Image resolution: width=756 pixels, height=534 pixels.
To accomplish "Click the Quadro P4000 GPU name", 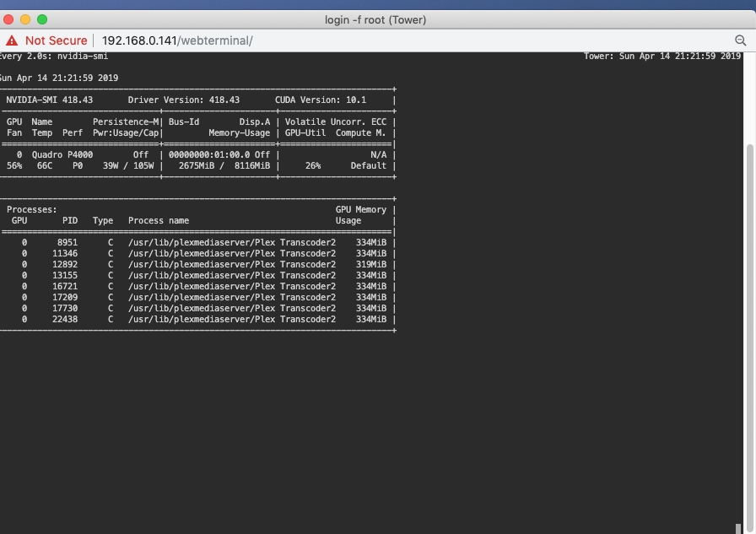I will click(x=62, y=154).
